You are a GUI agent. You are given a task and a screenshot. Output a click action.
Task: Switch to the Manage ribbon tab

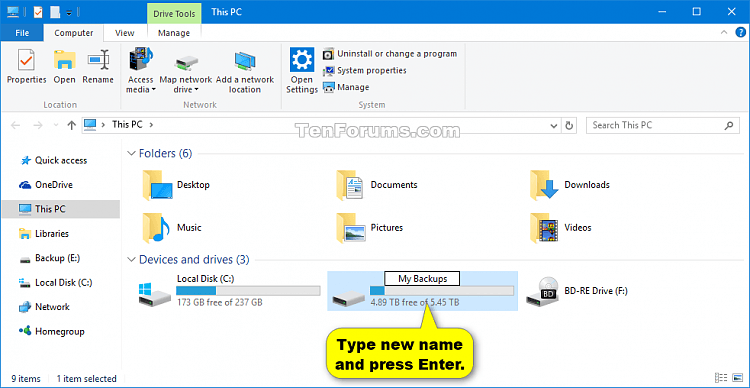click(174, 33)
